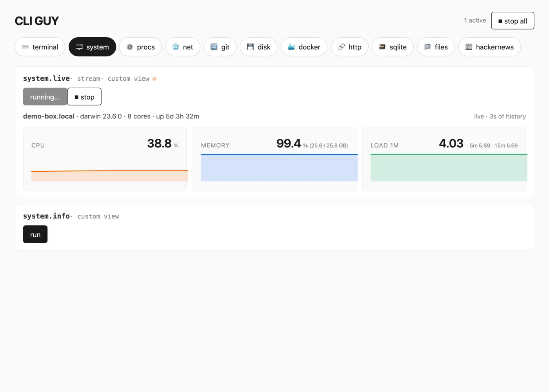Click the docker whale icon
Screen dimensions: 549x392
point(291,47)
